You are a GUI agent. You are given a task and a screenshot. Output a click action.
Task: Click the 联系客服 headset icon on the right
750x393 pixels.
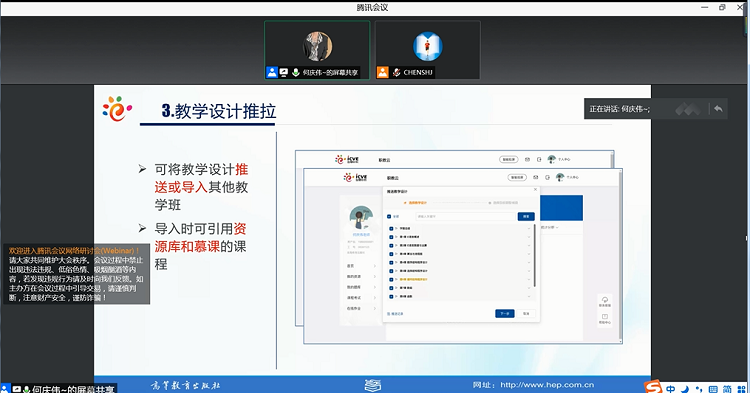pos(605,300)
